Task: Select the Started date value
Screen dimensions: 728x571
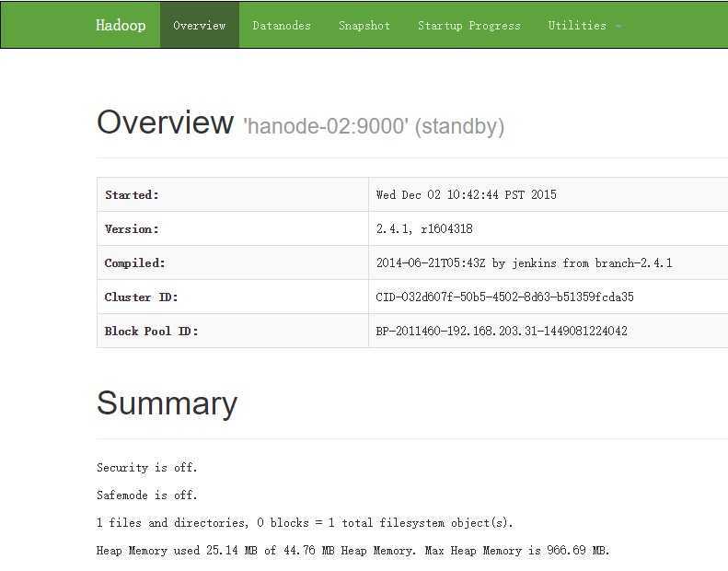Action: (x=466, y=194)
